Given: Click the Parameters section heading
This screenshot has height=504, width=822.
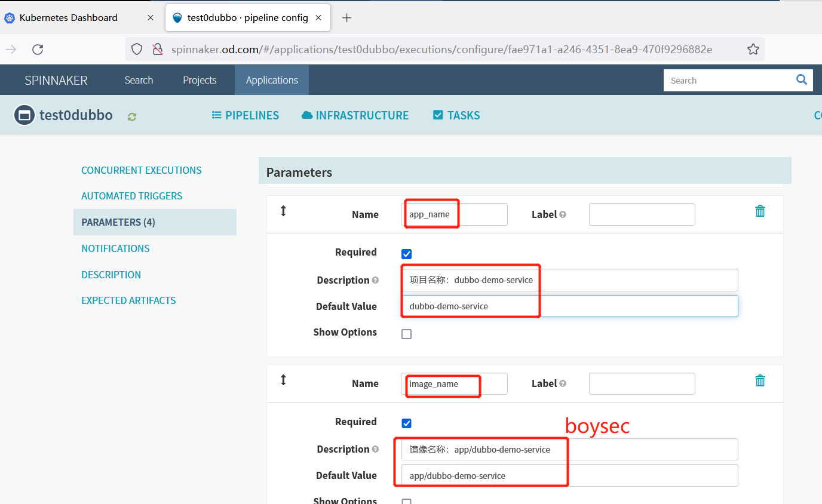Looking at the screenshot, I should [x=299, y=173].
